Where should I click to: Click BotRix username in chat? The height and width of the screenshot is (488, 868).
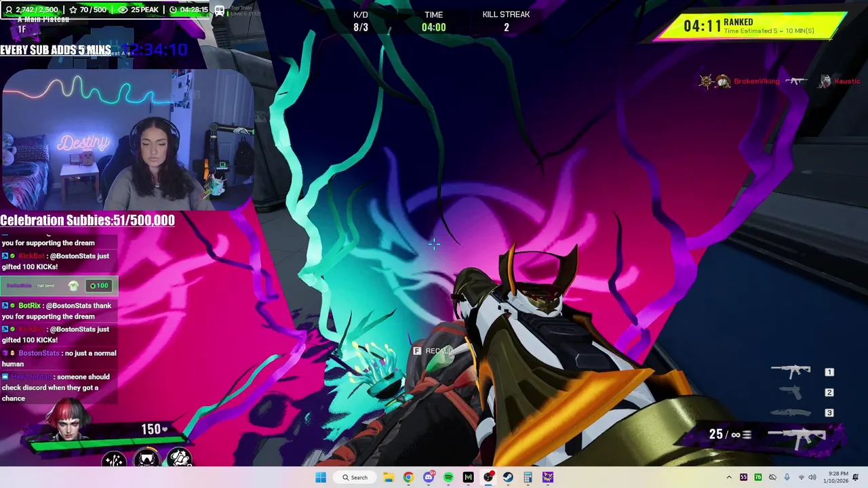29,306
